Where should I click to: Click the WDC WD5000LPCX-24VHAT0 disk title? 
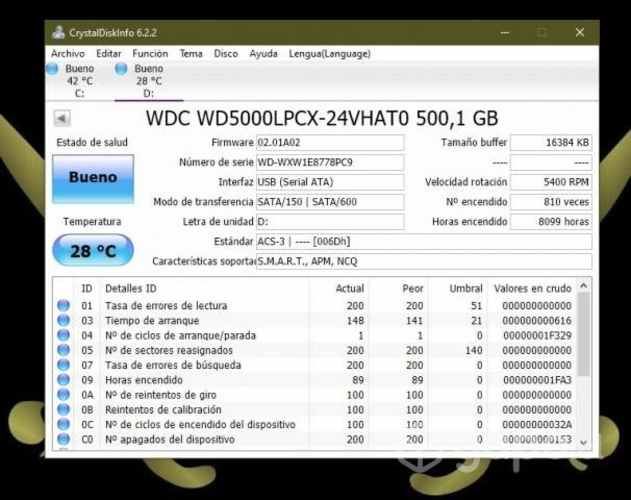(322, 119)
